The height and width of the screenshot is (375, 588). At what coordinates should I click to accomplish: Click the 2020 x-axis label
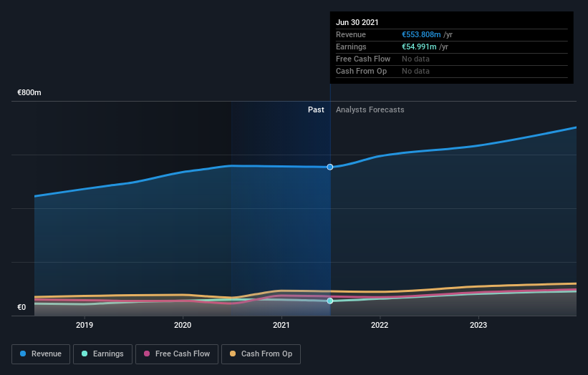[x=183, y=325]
